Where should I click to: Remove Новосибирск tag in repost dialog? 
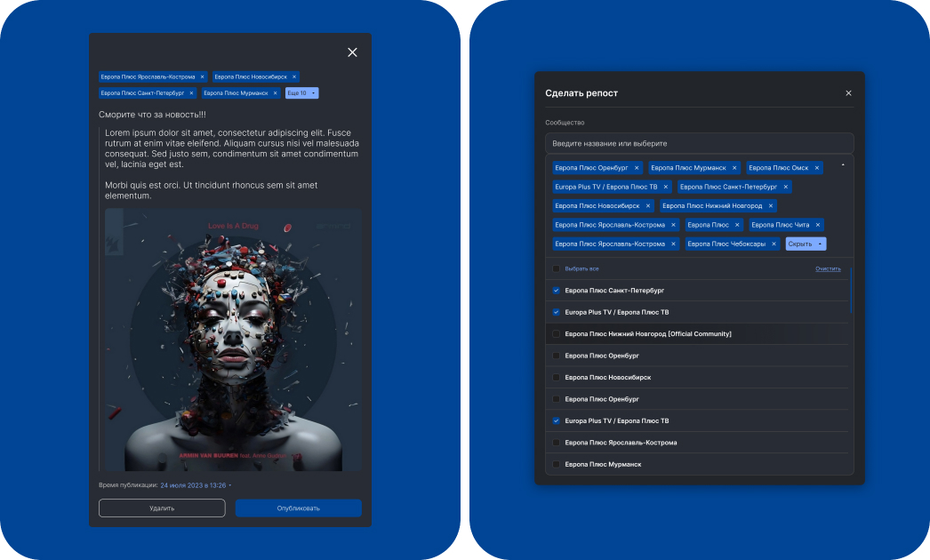[647, 206]
